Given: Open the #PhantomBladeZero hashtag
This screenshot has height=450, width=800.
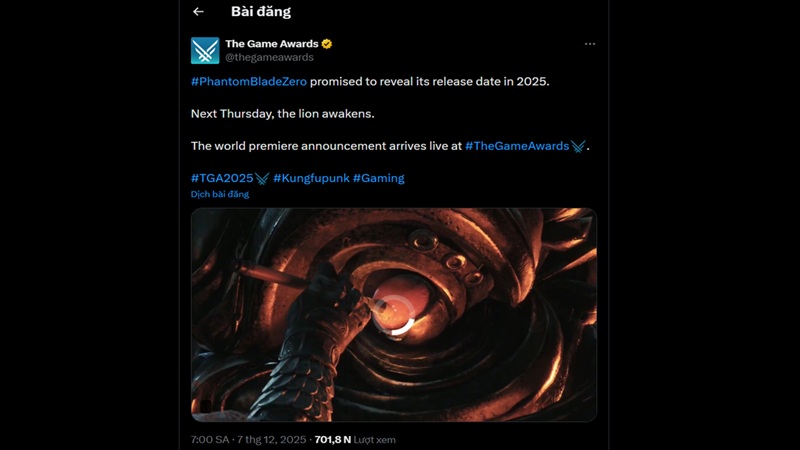Looking at the screenshot, I should coord(249,81).
